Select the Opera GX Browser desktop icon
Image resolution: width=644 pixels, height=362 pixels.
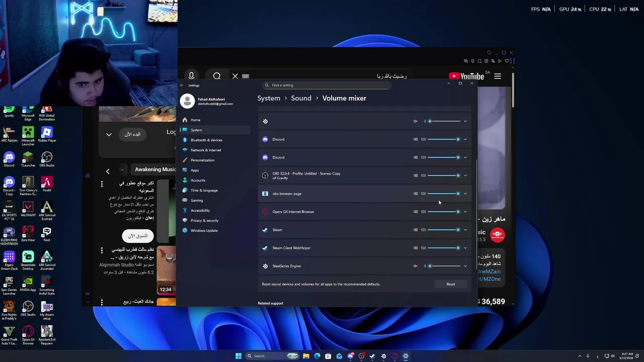pyautogui.click(x=28, y=335)
